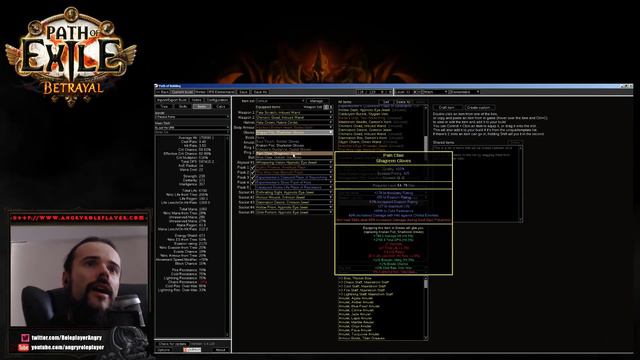The width and height of the screenshot is (640, 360).
Task: Choose None in the Gloves dropdown list
Action: click(294, 138)
